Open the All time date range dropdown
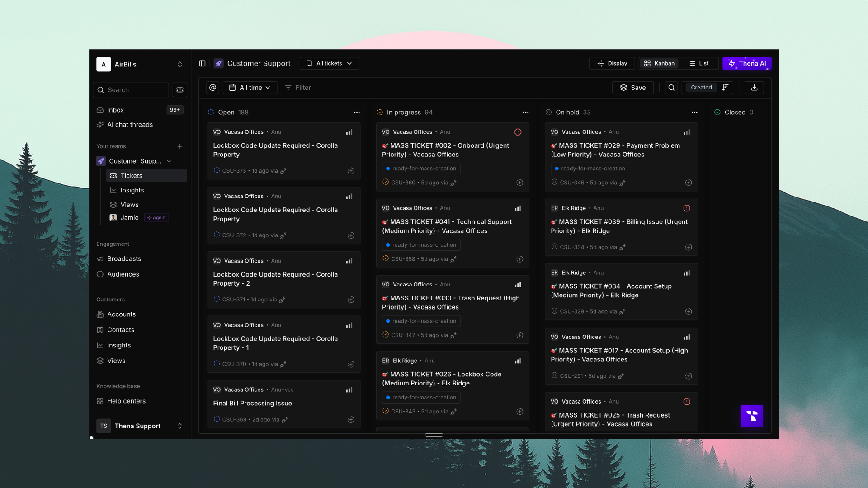Viewport: 868px width, 488px height. (250, 87)
